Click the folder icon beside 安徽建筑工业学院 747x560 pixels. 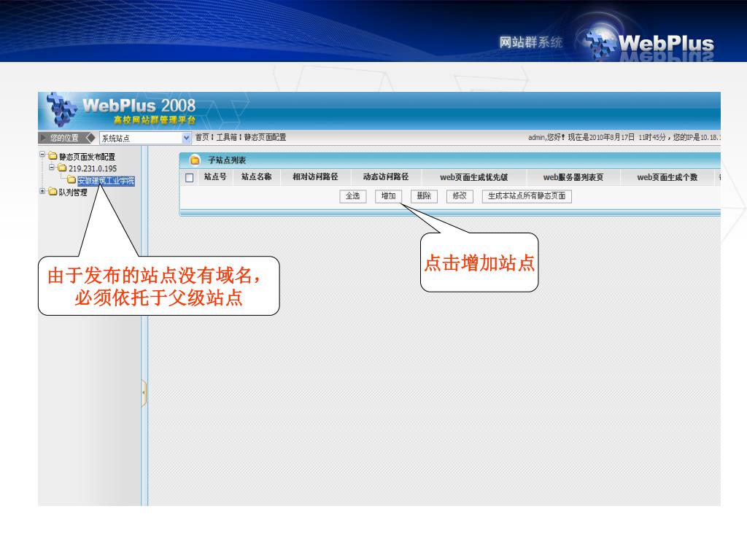71,180
